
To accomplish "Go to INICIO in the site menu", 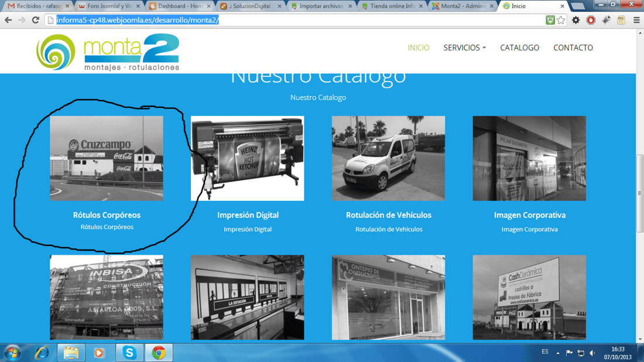I will point(418,47).
